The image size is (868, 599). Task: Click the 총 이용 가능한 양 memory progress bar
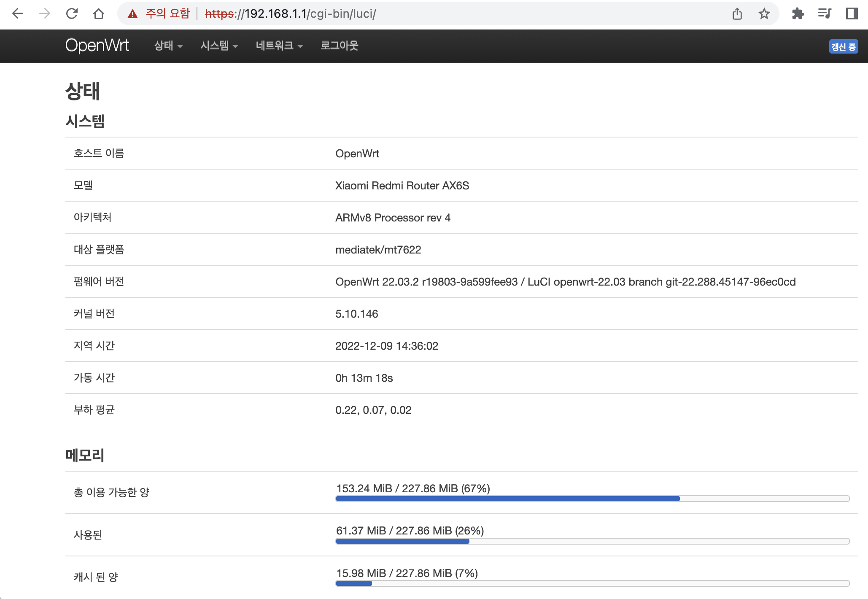593,499
